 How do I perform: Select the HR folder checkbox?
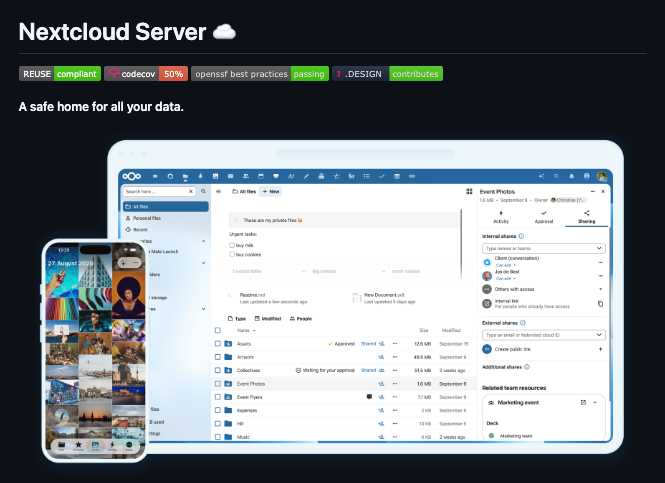[x=218, y=424]
